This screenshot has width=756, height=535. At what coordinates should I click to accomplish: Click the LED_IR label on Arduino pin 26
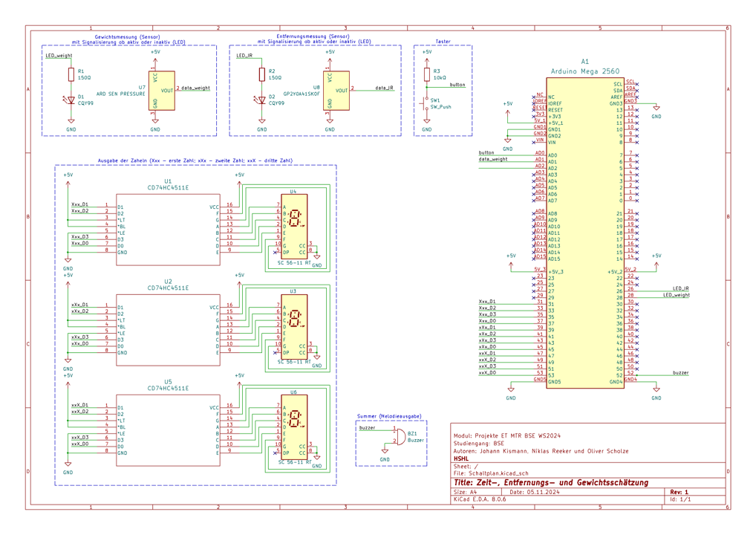[680, 288]
